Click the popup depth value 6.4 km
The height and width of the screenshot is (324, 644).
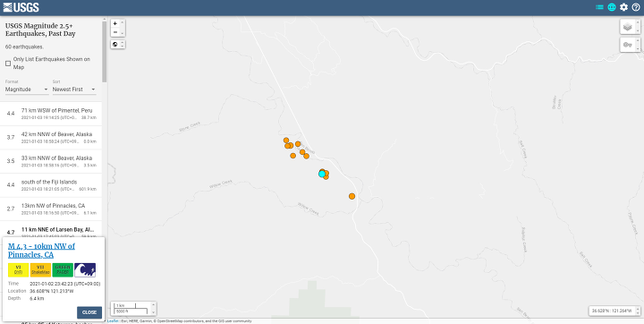tap(37, 299)
